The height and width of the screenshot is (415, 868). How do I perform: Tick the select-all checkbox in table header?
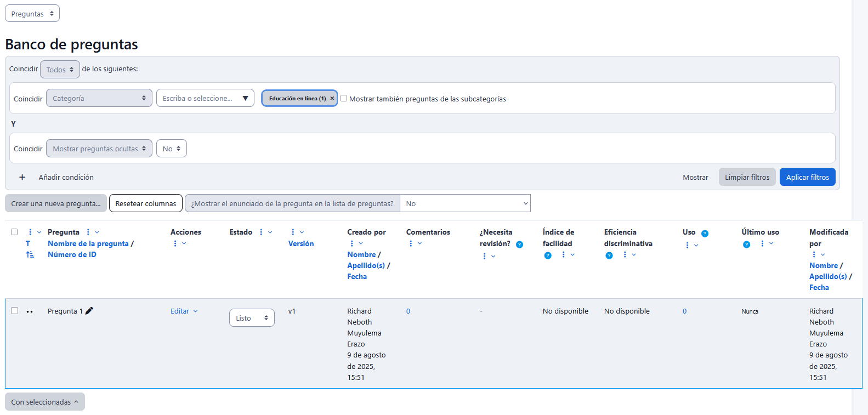[x=14, y=232]
